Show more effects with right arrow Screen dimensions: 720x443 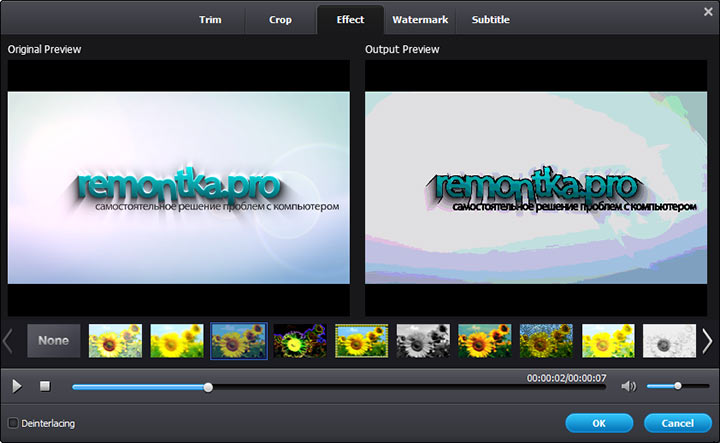click(x=708, y=341)
